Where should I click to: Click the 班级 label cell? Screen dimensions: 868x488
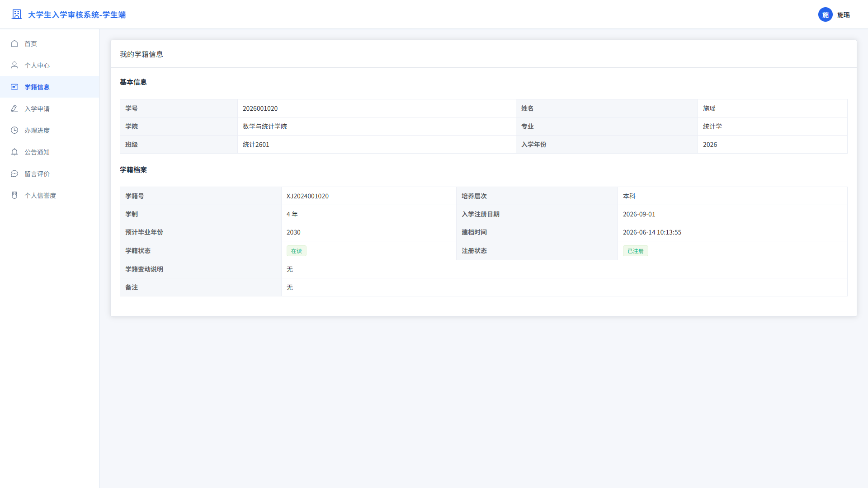coord(179,145)
